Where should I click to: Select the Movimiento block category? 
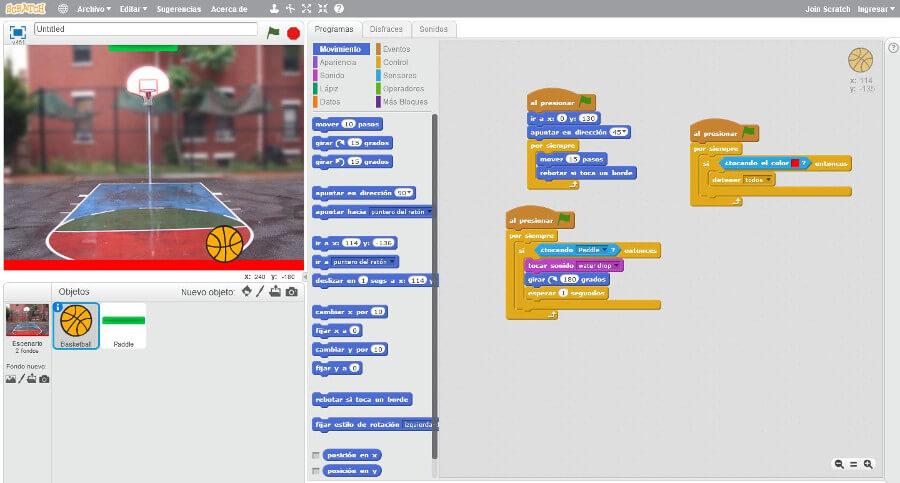click(341, 49)
